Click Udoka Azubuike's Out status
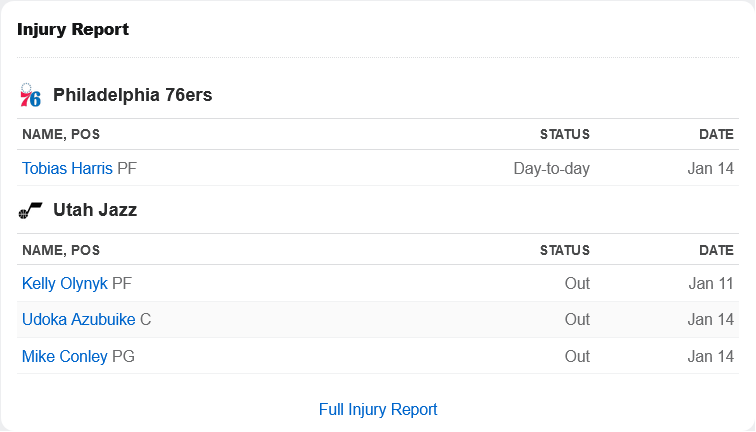756x432 pixels. pos(577,320)
